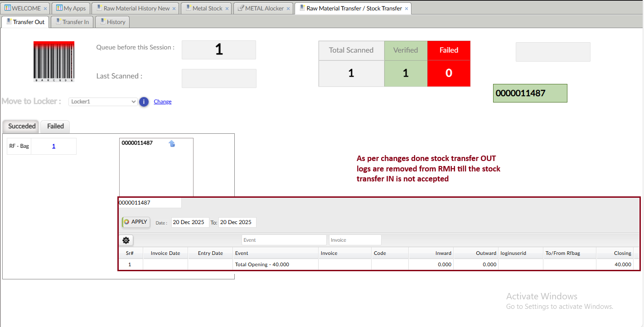This screenshot has height=327, width=644.
Task: Open the RF - Bag count link
Action: (x=53, y=146)
